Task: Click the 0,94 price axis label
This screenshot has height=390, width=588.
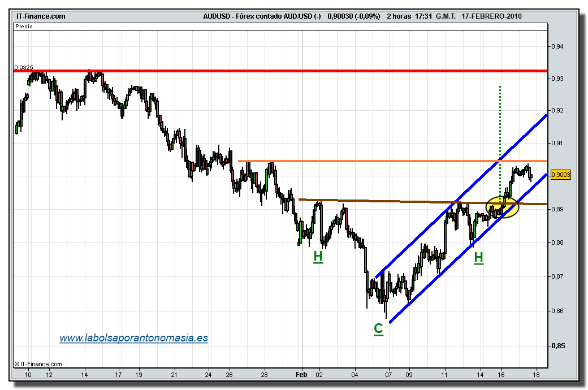Action: (557, 46)
